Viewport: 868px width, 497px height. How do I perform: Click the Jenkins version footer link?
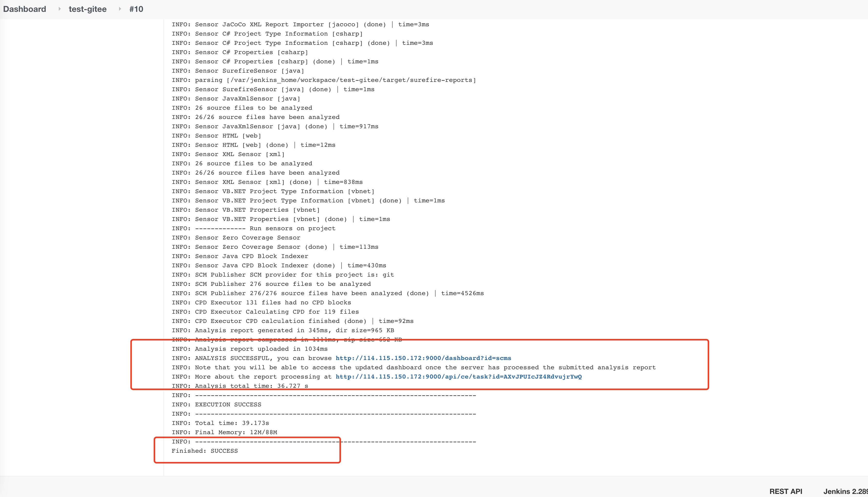click(x=846, y=491)
